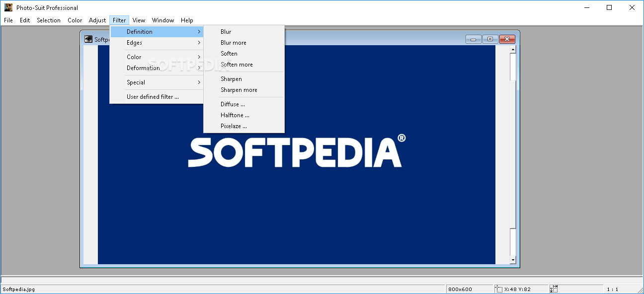Expand the Deformation submenu
Image resolution: width=644 pixels, height=294 pixels.
(157, 68)
